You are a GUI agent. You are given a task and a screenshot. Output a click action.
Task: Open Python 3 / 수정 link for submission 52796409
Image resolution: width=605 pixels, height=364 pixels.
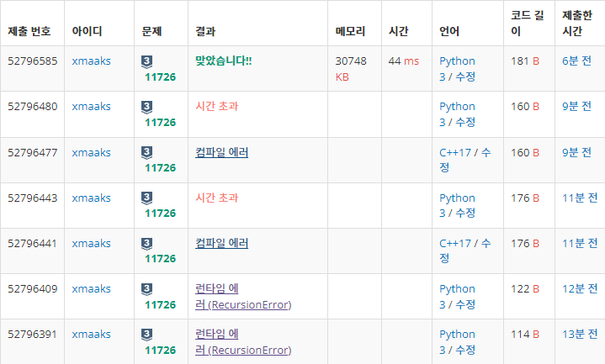click(457, 297)
